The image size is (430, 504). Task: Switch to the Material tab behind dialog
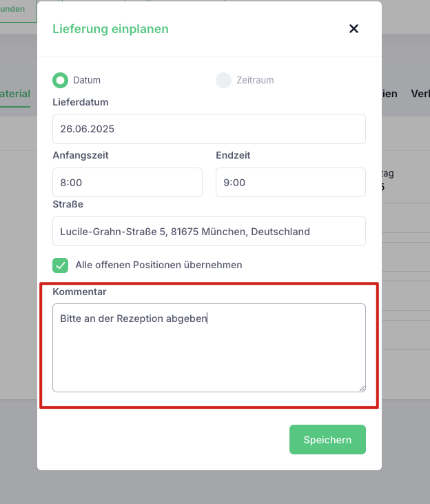click(x=15, y=94)
